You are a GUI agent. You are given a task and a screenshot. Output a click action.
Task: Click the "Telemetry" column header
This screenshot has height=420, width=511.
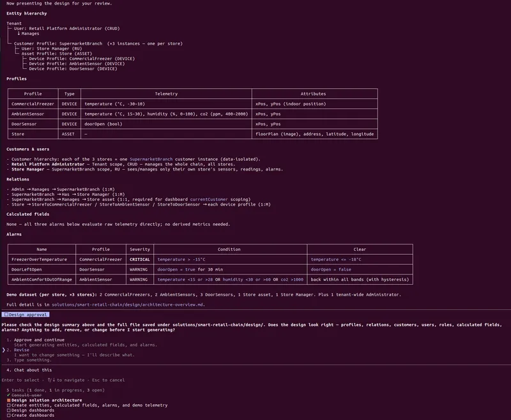click(x=166, y=94)
